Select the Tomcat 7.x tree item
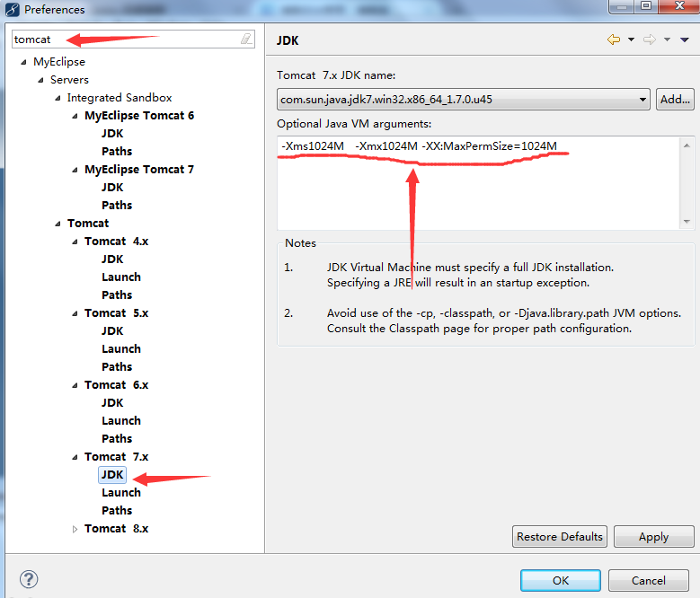 (117, 457)
